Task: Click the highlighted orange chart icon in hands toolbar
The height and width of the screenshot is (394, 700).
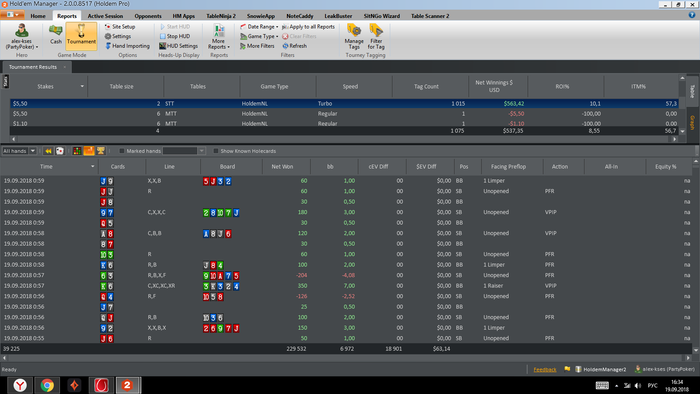Action: 89,151
